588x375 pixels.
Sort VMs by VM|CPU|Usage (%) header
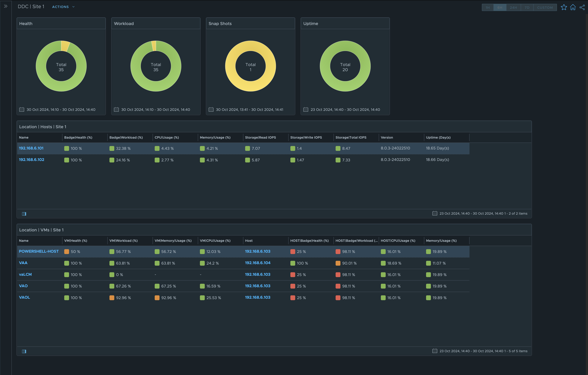[x=215, y=241]
